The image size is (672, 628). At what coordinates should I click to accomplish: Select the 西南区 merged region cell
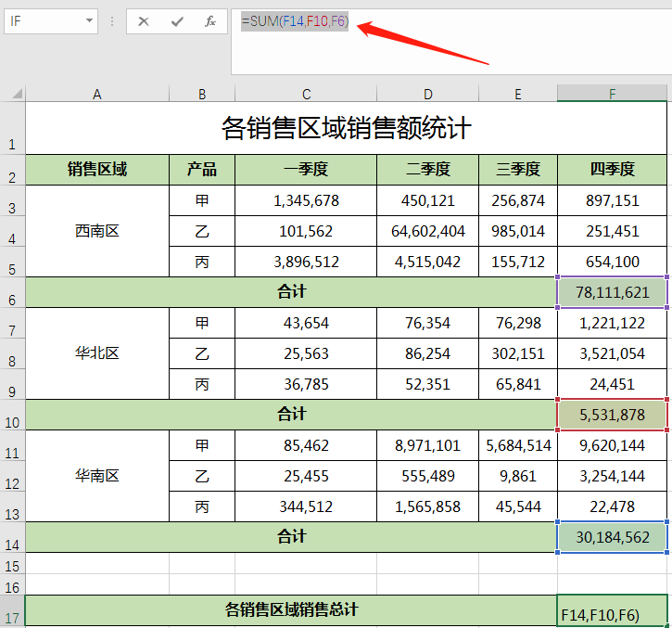click(97, 231)
